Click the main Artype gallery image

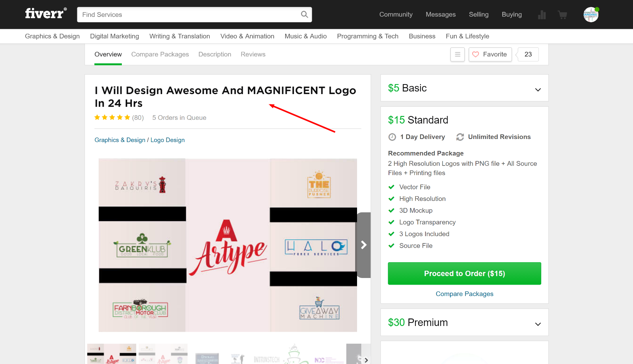point(228,245)
